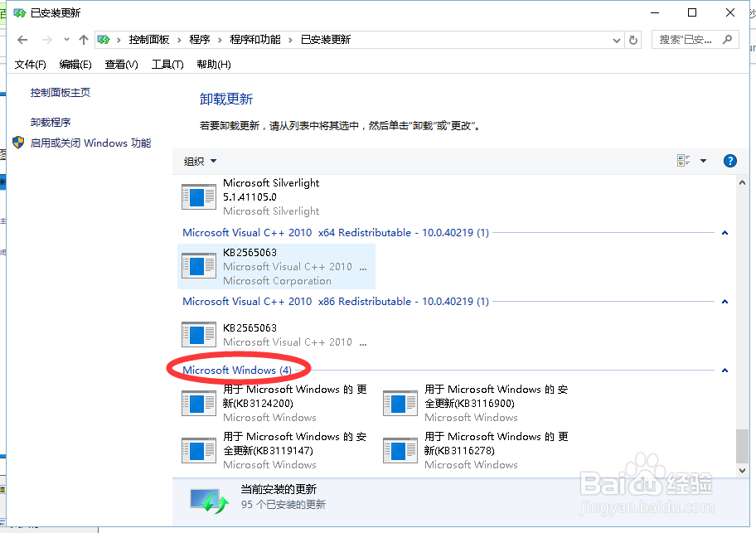The height and width of the screenshot is (533, 756).
Task: Go back using the Back arrow
Action: 22,40
